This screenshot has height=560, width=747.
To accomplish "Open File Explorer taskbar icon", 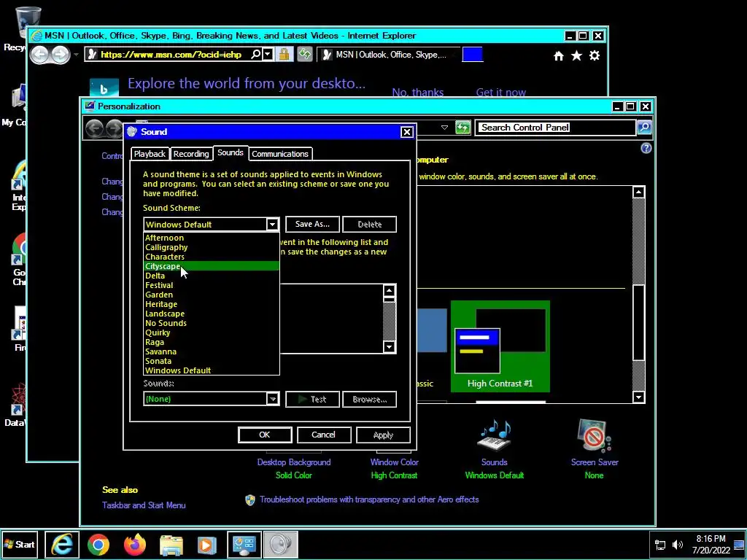I will tap(171, 545).
